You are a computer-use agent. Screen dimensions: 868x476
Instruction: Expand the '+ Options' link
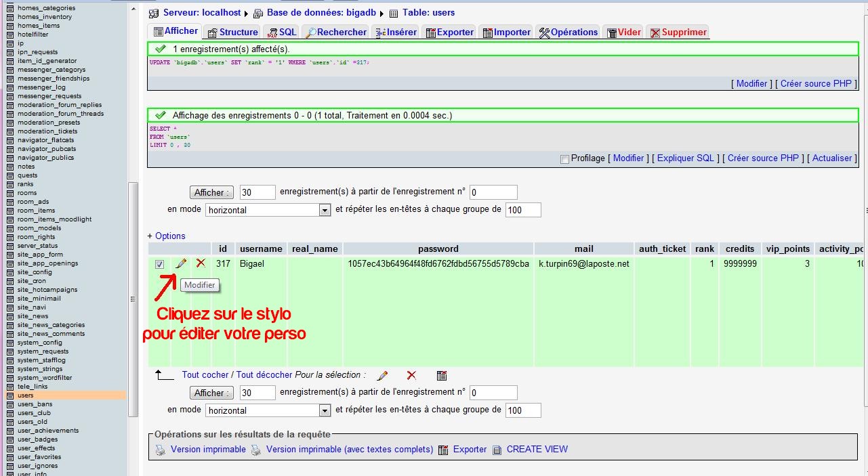(167, 236)
